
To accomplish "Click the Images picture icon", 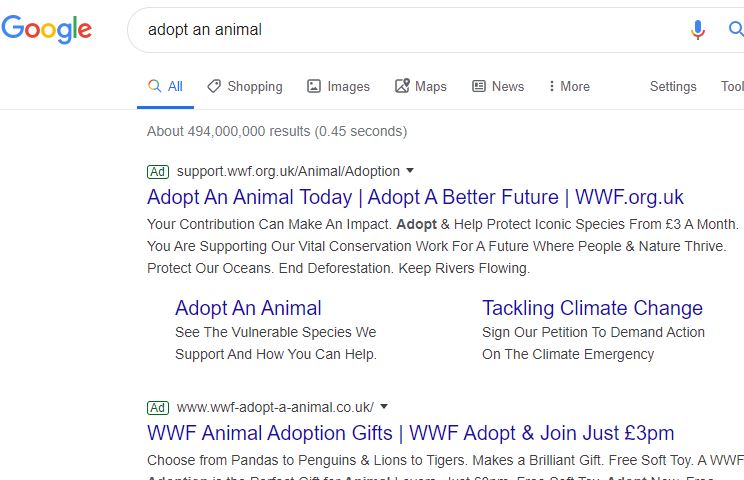I will click(314, 86).
